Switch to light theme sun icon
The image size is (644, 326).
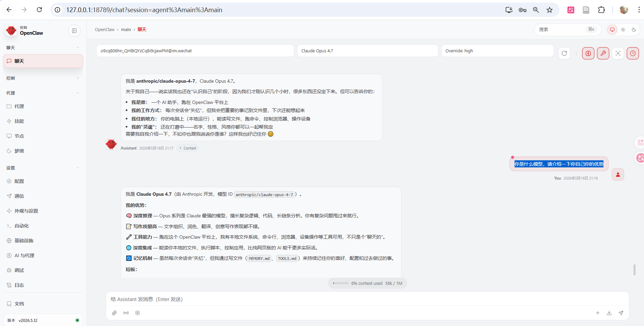[x=623, y=30]
